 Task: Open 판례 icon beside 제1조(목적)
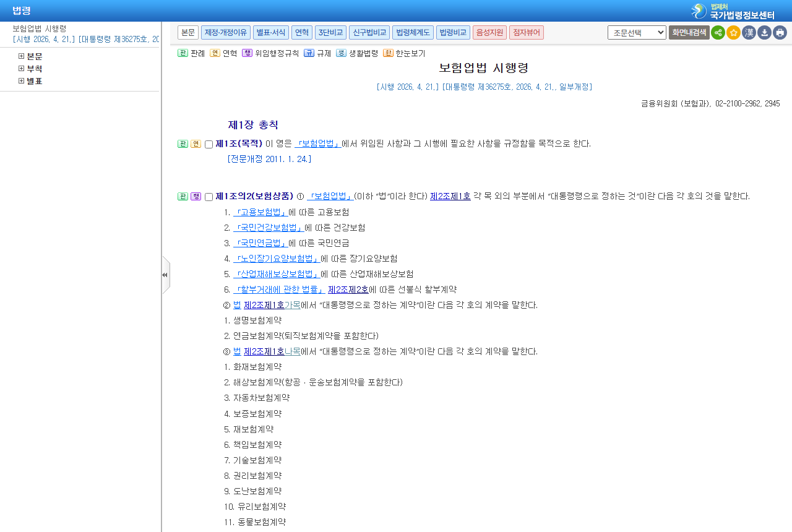(x=183, y=144)
